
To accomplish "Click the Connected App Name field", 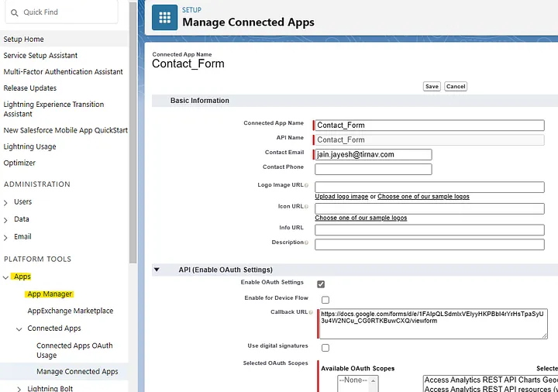I will (x=429, y=126).
